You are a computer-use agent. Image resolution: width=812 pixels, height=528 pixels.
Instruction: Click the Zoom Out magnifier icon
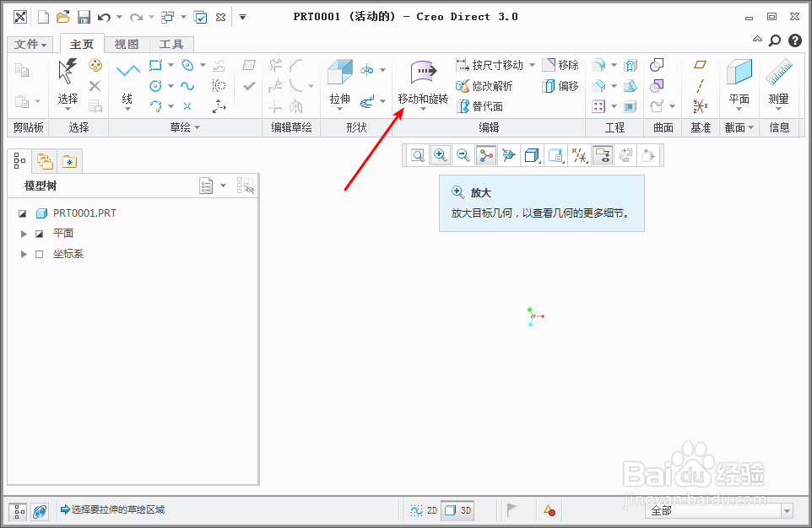coord(463,155)
